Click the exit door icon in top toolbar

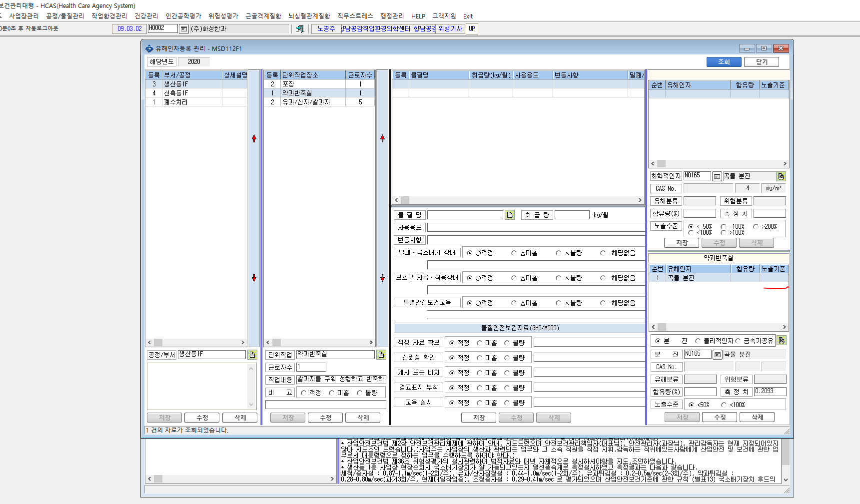tap(300, 29)
